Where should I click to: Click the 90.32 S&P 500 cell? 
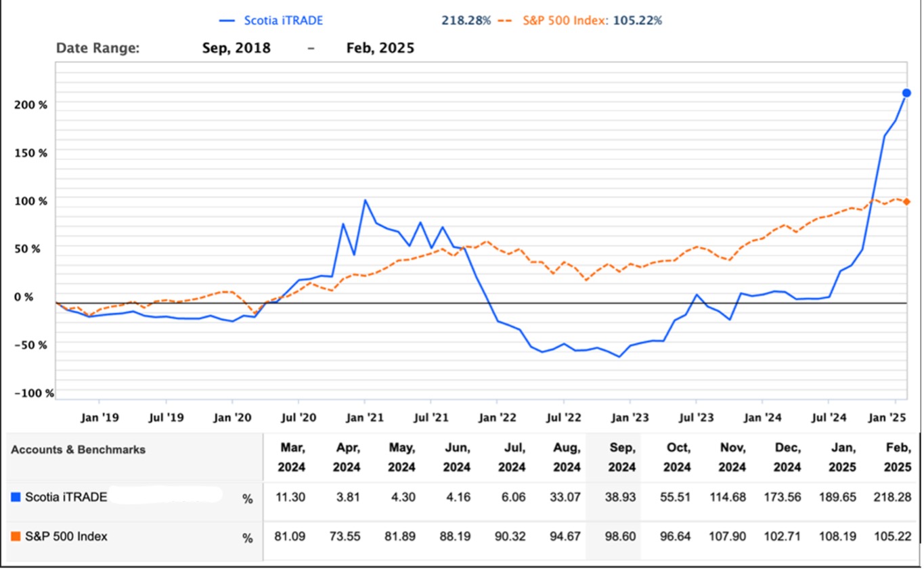pos(512,536)
